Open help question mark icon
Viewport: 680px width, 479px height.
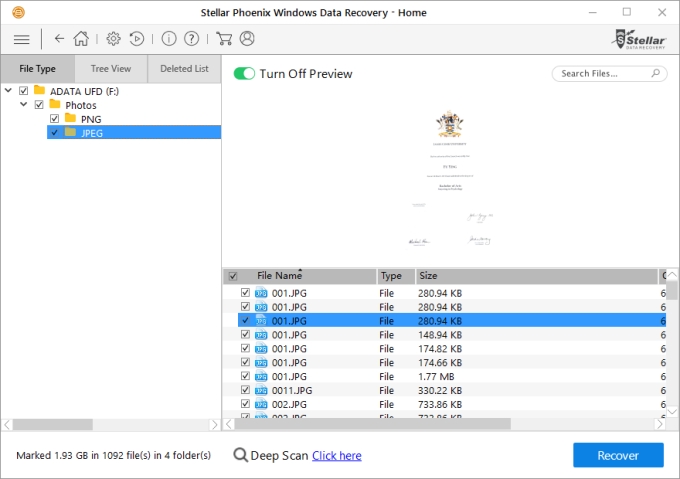pos(191,39)
